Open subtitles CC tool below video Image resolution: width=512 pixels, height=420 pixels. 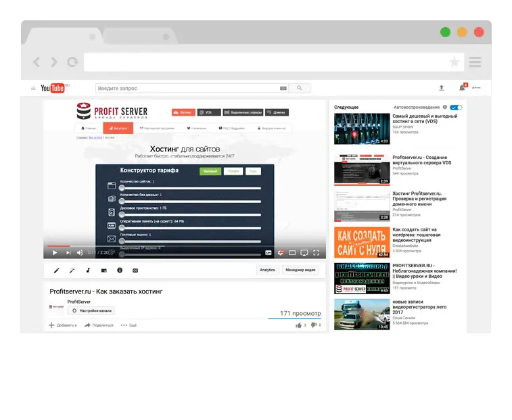point(135,271)
